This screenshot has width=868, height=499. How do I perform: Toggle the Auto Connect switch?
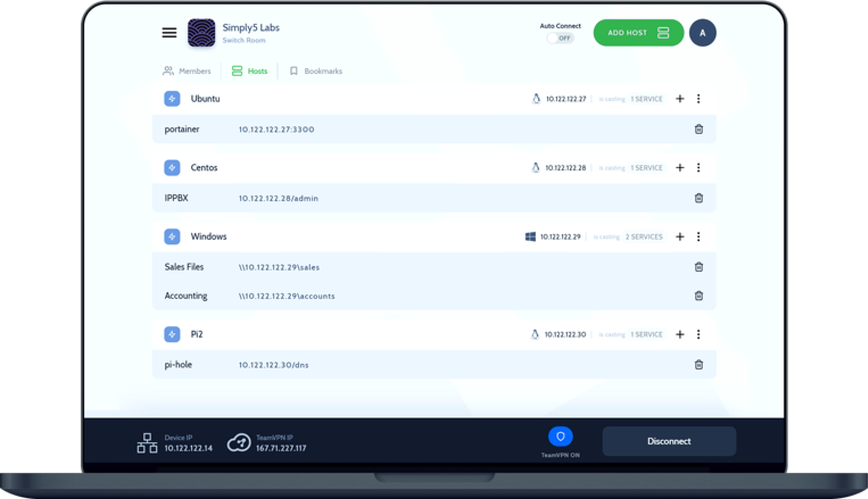click(560, 38)
